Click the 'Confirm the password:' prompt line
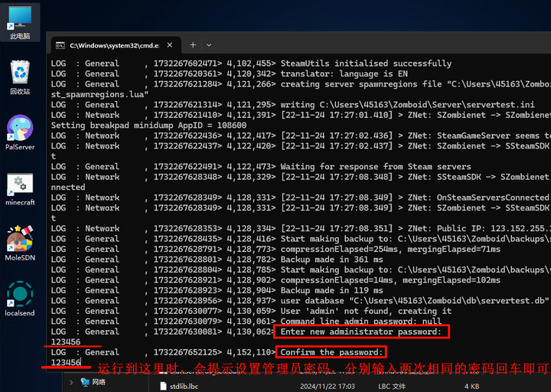Viewport: 551px width, 392px height. [x=331, y=352]
